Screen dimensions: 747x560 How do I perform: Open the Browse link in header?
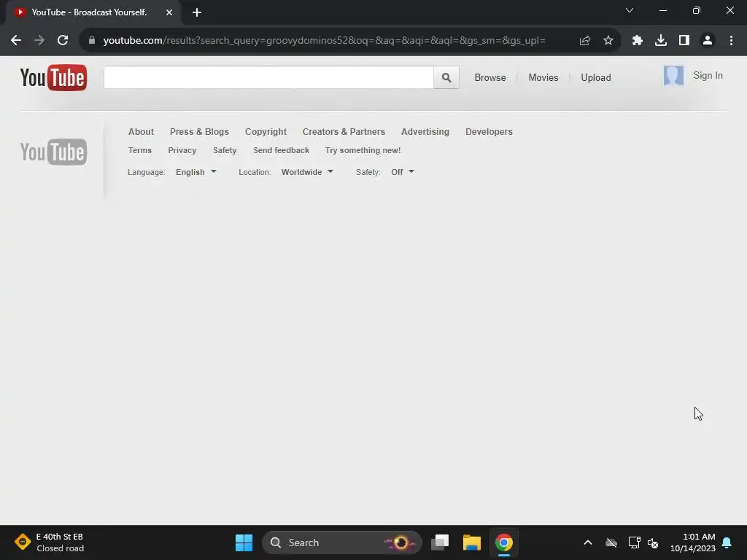click(489, 77)
